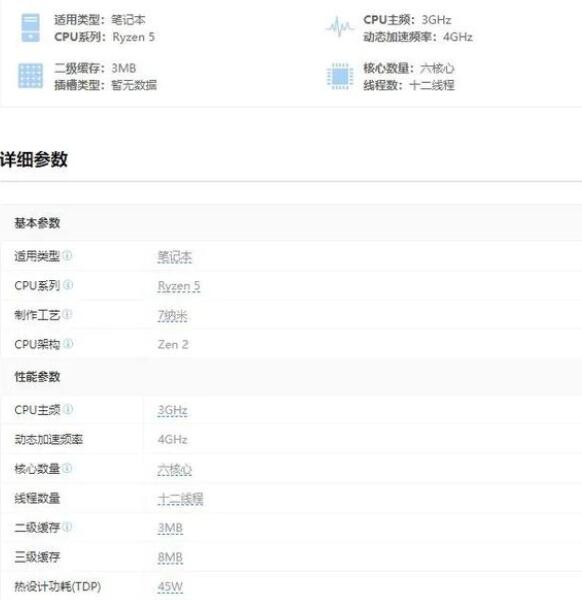
Task: Follow the 十二线程 link in the table
Action: click(x=181, y=499)
